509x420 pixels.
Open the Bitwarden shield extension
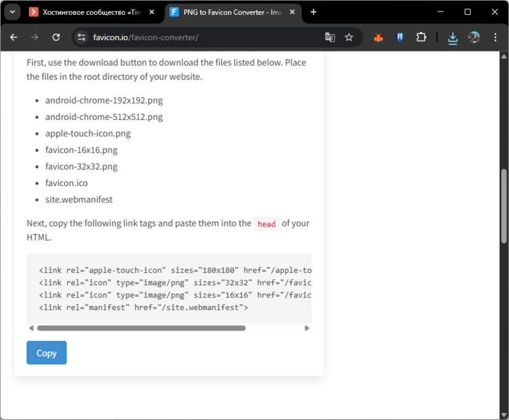(399, 37)
